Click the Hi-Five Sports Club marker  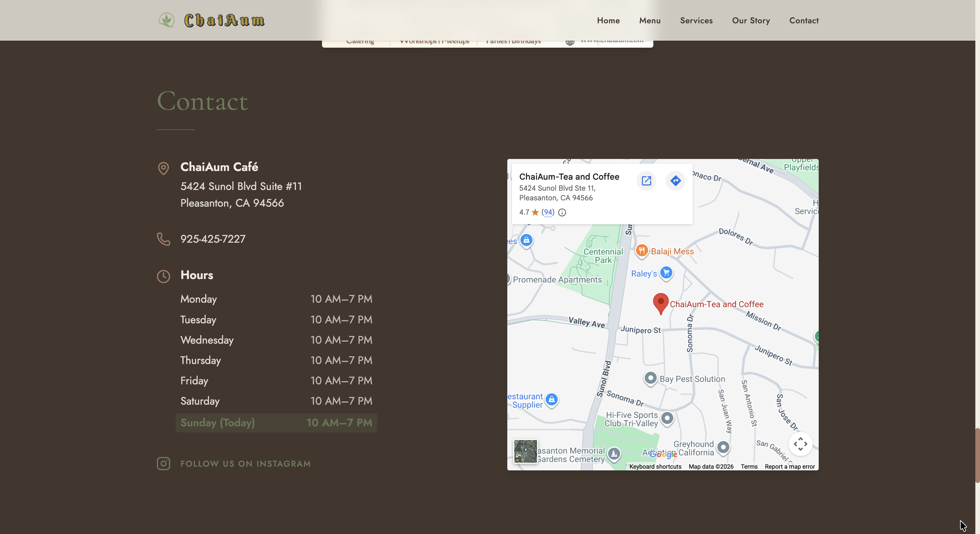pyautogui.click(x=667, y=419)
